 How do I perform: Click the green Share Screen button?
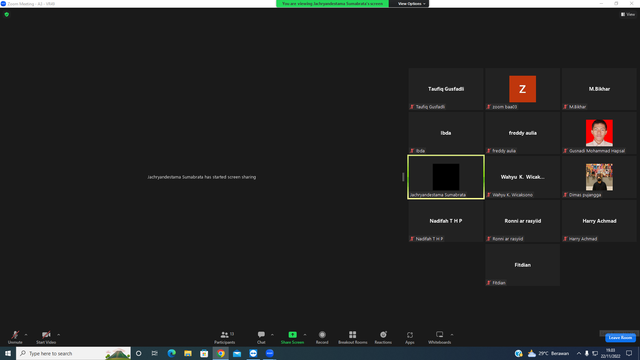(292, 337)
